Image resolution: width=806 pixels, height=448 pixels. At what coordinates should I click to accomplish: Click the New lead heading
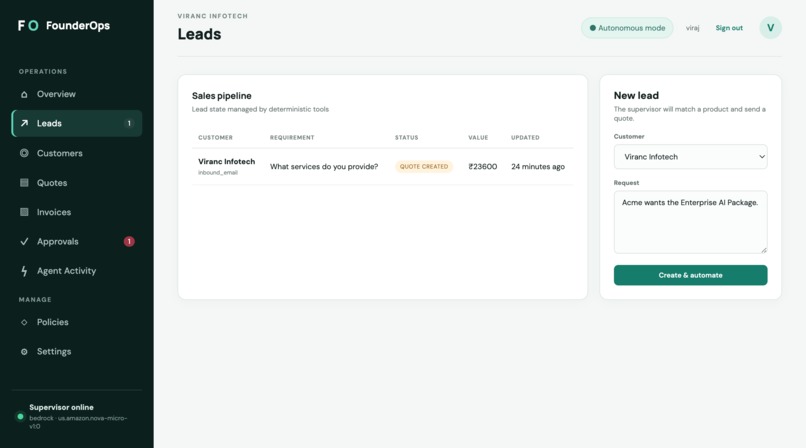point(636,96)
